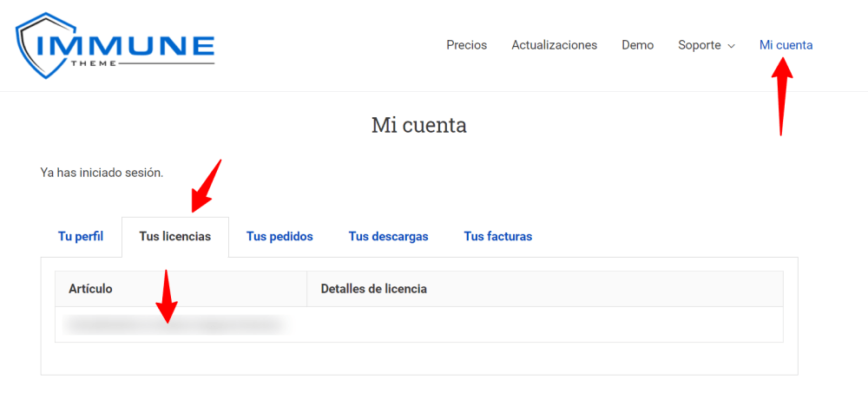The image size is (868, 393).
Task: Click the Mi cuenta page heading
Action: click(418, 125)
